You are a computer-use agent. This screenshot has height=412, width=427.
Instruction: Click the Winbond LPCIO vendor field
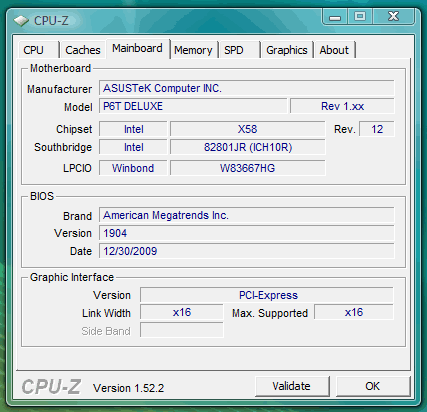point(133,168)
